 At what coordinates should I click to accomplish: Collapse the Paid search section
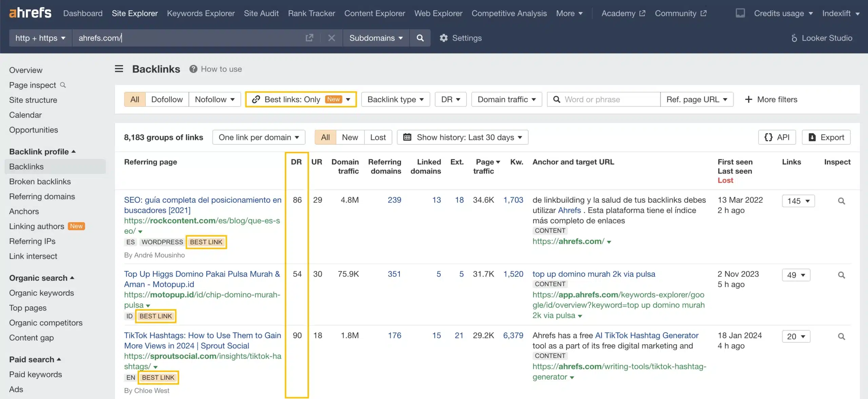[x=35, y=359]
